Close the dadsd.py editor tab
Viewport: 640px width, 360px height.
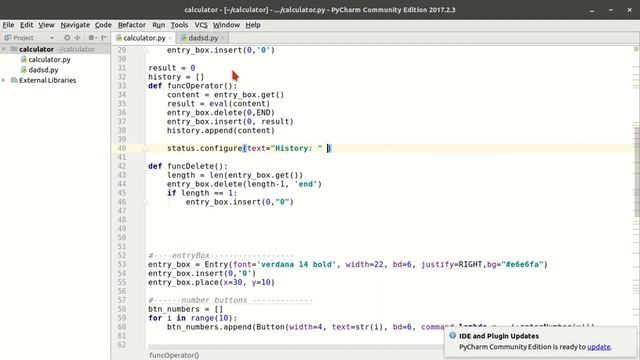pyautogui.click(x=223, y=38)
